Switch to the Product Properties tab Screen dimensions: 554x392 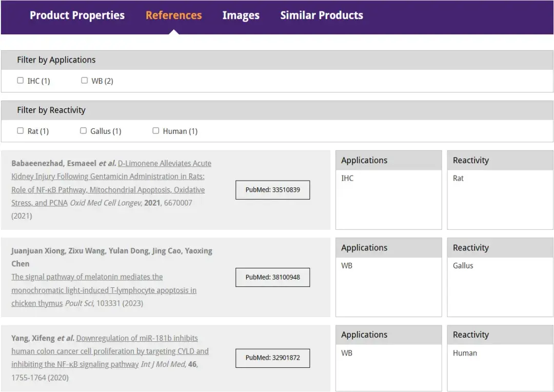point(77,15)
